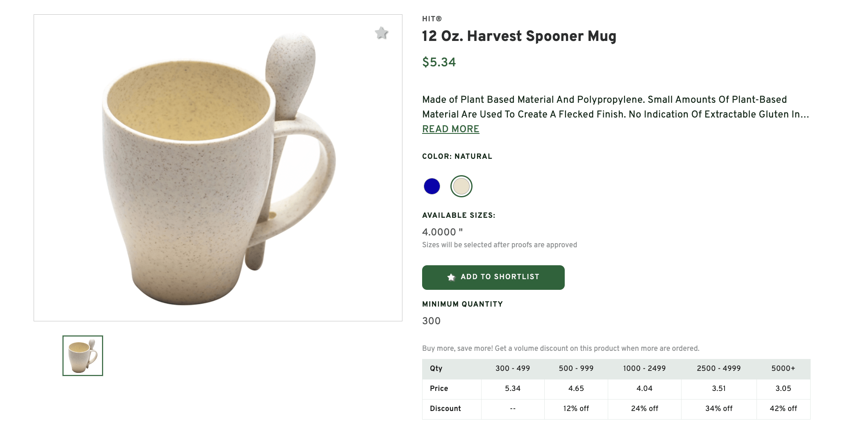This screenshot has width=868, height=429.
Task: Click the 300 - 499 quantity column header
Action: point(513,368)
